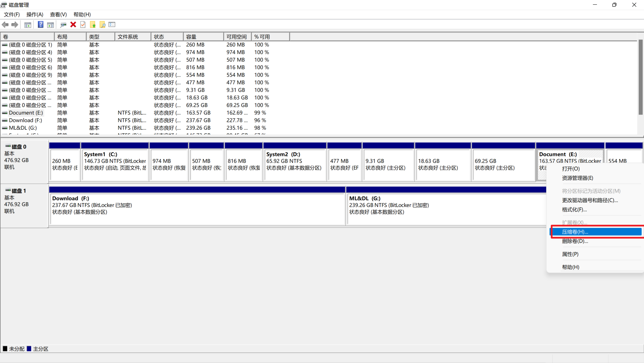Open the 查看(V) menu
This screenshot has height=363, width=644.
click(x=58, y=14)
